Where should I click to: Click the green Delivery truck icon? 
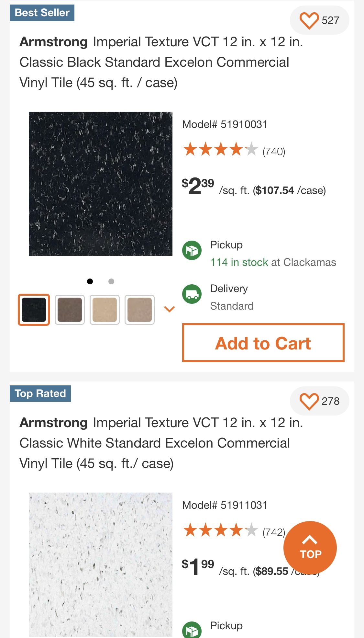(x=192, y=294)
